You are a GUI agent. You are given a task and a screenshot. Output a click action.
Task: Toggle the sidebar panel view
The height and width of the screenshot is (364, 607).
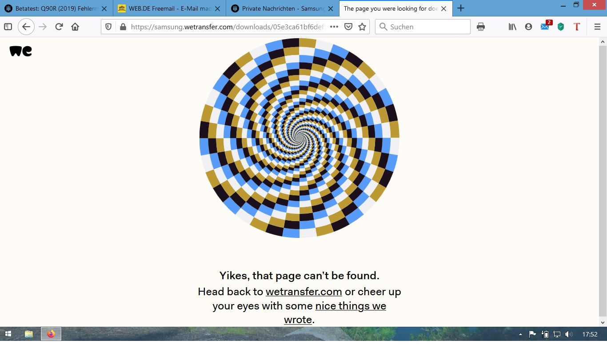pyautogui.click(x=8, y=27)
